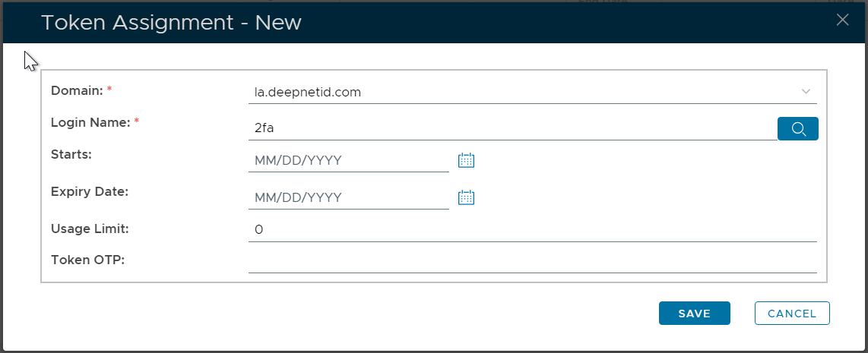The width and height of the screenshot is (868, 353).
Task: Click the Usage Limit input showing 0
Action: pos(532,229)
